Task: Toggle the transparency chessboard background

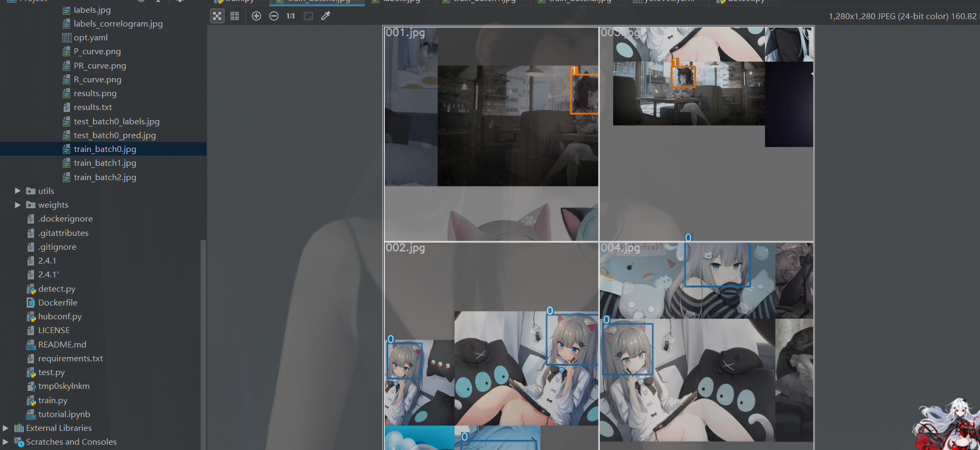Action: (217, 16)
